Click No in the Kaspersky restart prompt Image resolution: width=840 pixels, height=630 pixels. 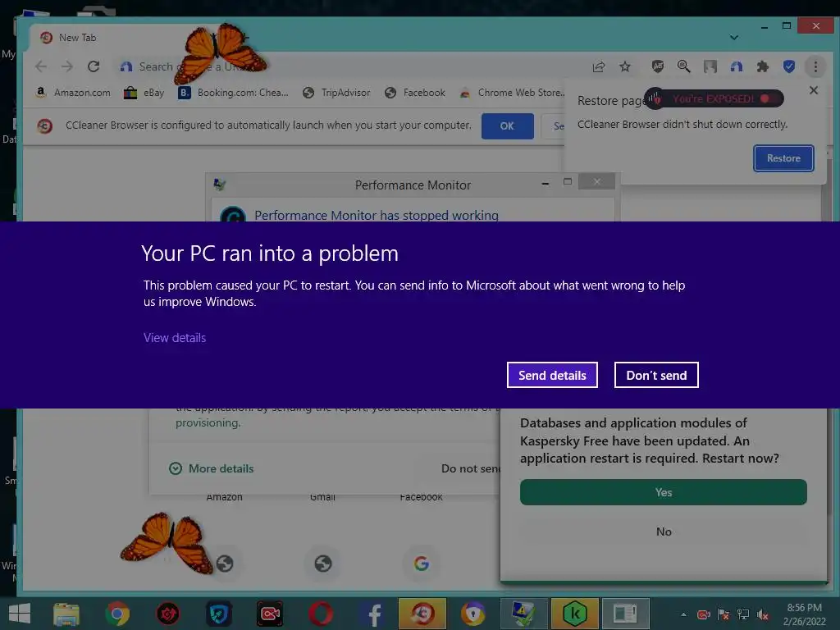(x=663, y=532)
